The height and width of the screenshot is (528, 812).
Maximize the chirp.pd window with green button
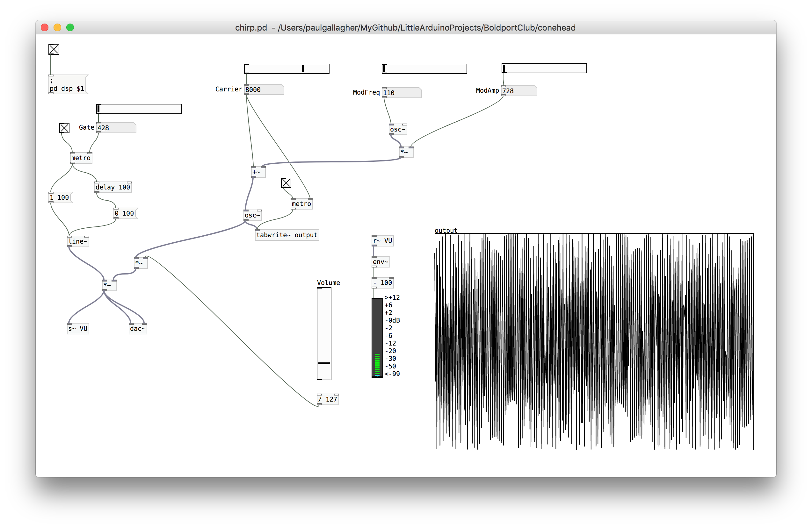pos(70,28)
